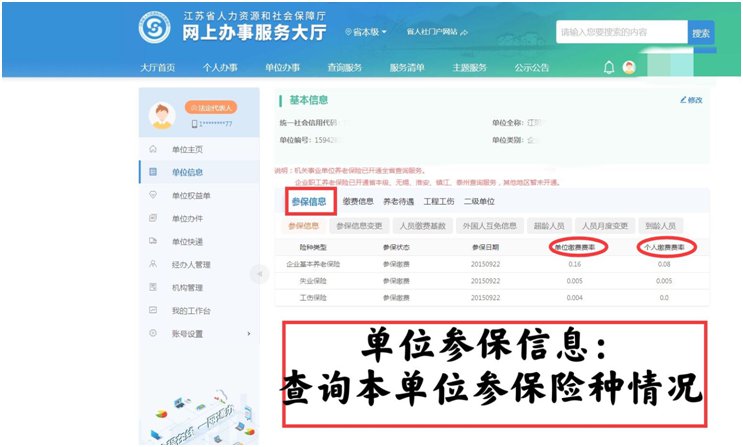This screenshot has width=743, height=447.
Task: Click the 单位主页 home icon in sidebar
Action: pyautogui.click(x=153, y=149)
